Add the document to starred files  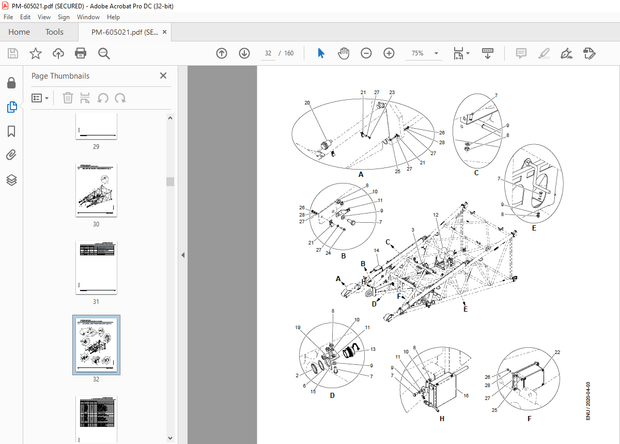pyautogui.click(x=36, y=53)
